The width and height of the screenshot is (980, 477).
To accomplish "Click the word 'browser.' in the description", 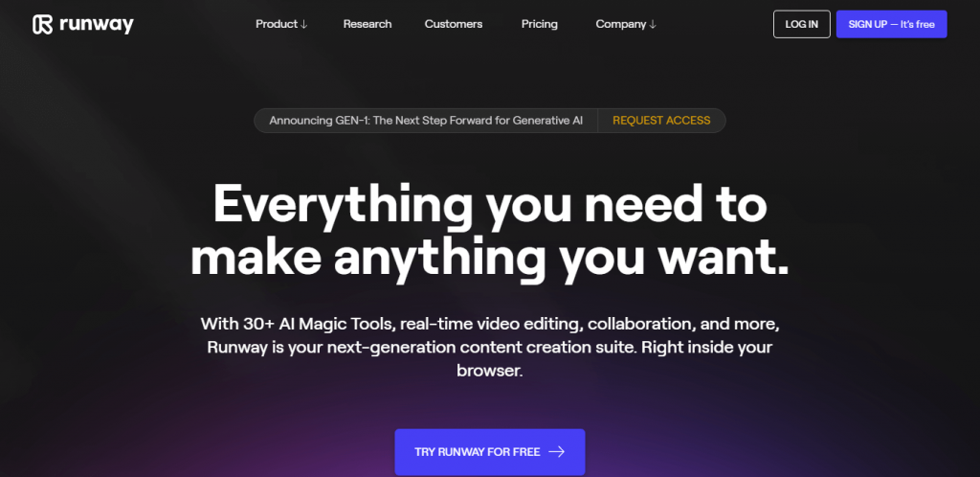I will click(490, 370).
